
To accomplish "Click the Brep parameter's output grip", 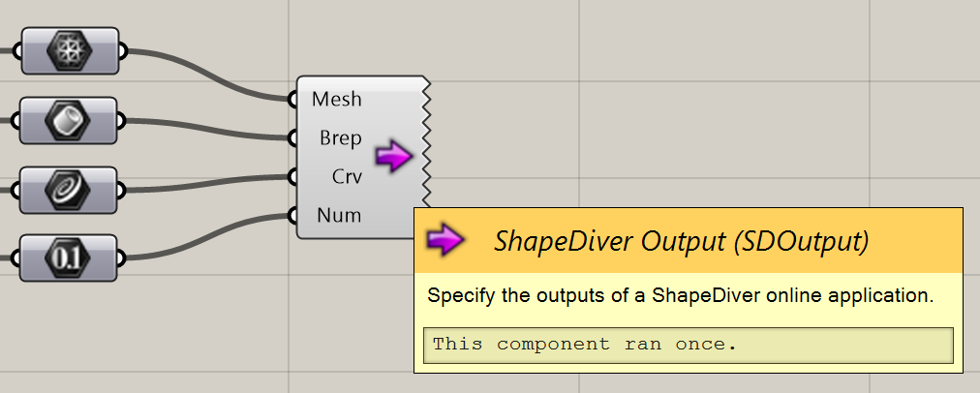I will 122,121.
